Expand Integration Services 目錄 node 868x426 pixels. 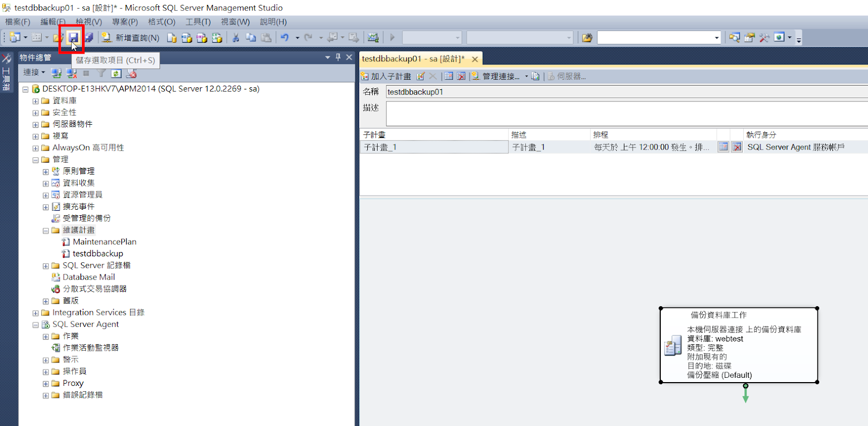pos(35,313)
